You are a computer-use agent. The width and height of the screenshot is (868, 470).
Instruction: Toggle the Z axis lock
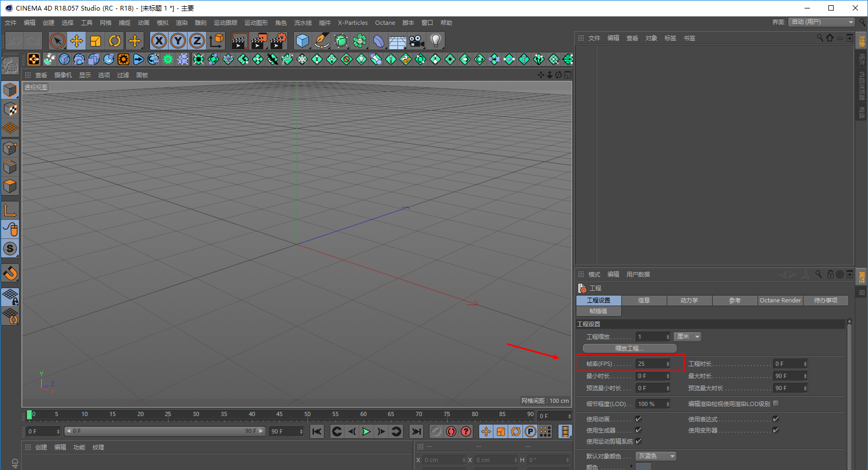[x=197, y=41]
